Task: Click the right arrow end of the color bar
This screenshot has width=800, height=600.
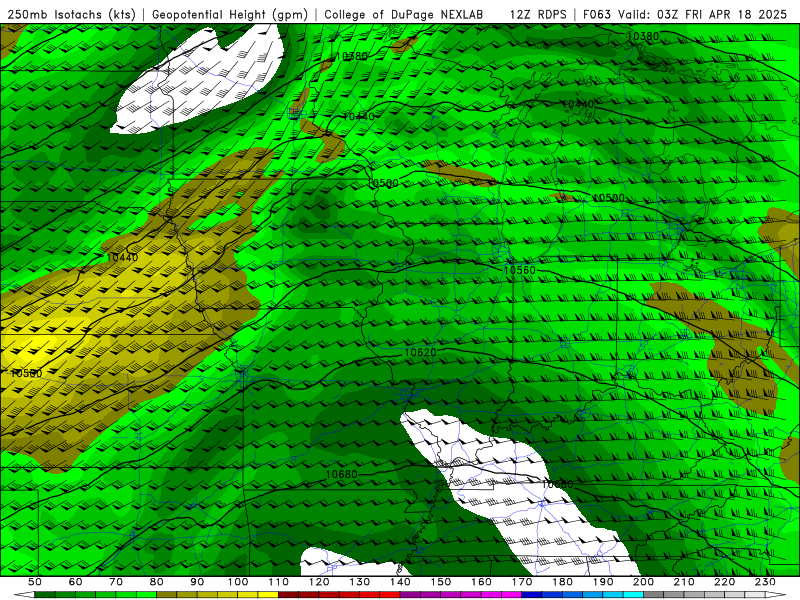Action: click(776, 595)
